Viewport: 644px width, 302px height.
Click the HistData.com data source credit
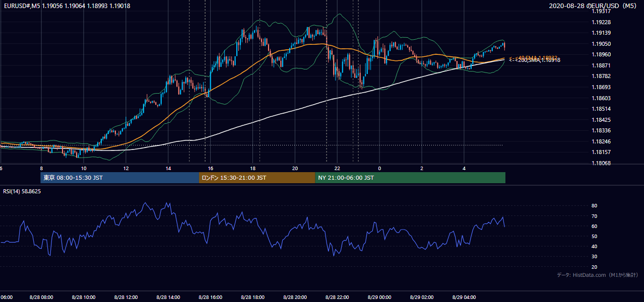click(x=598, y=275)
